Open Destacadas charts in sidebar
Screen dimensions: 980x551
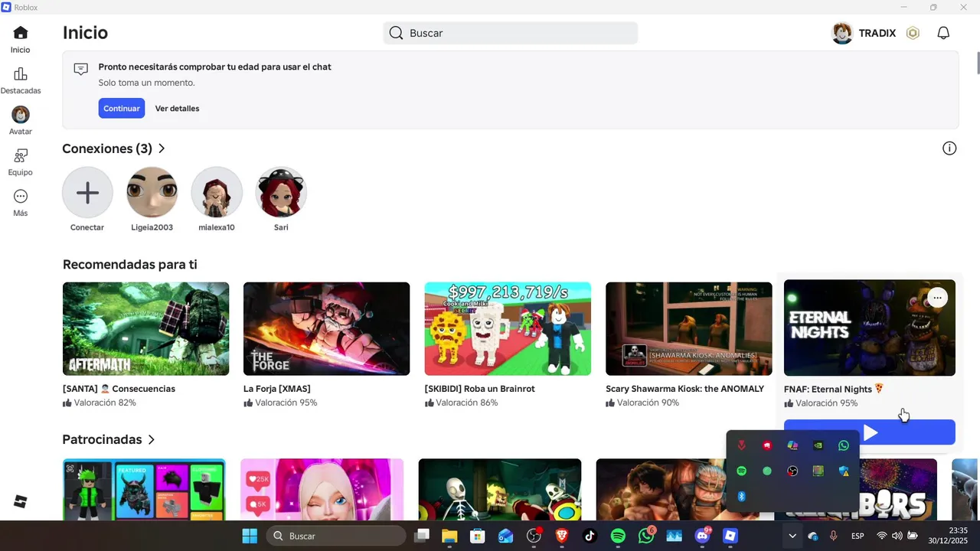click(21, 81)
